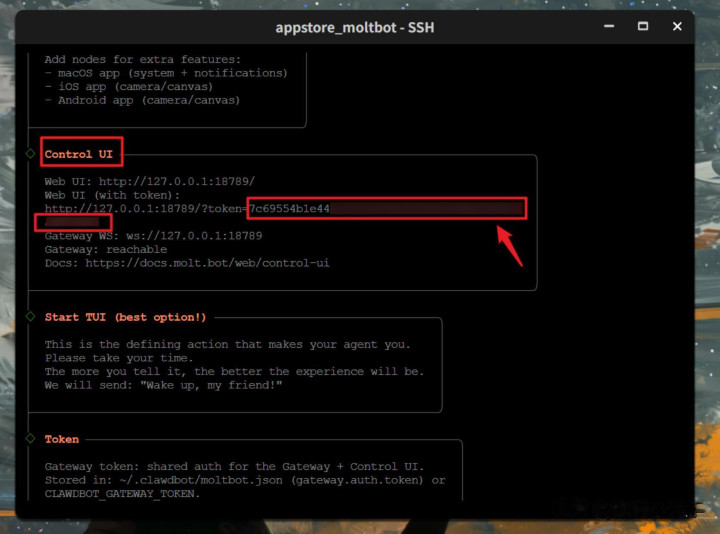Click the window title 'appstore_moltbot - SSH'
The image size is (720, 534).
354,28
